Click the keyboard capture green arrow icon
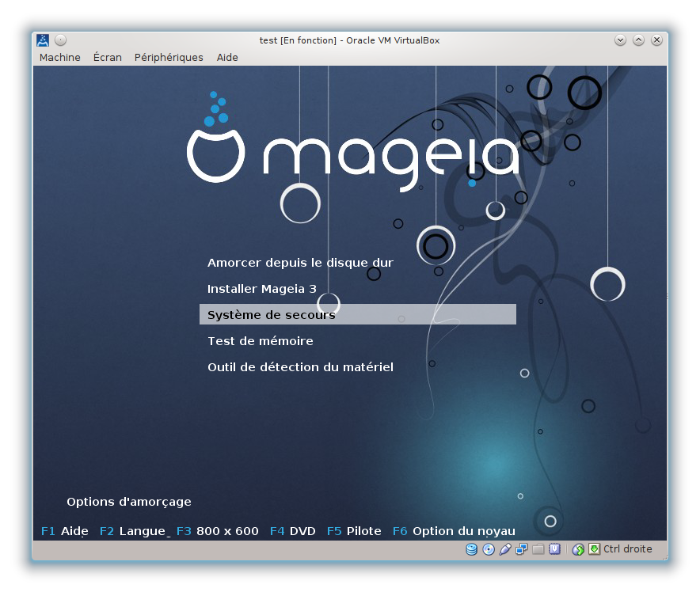The image size is (700, 592). pos(594,549)
